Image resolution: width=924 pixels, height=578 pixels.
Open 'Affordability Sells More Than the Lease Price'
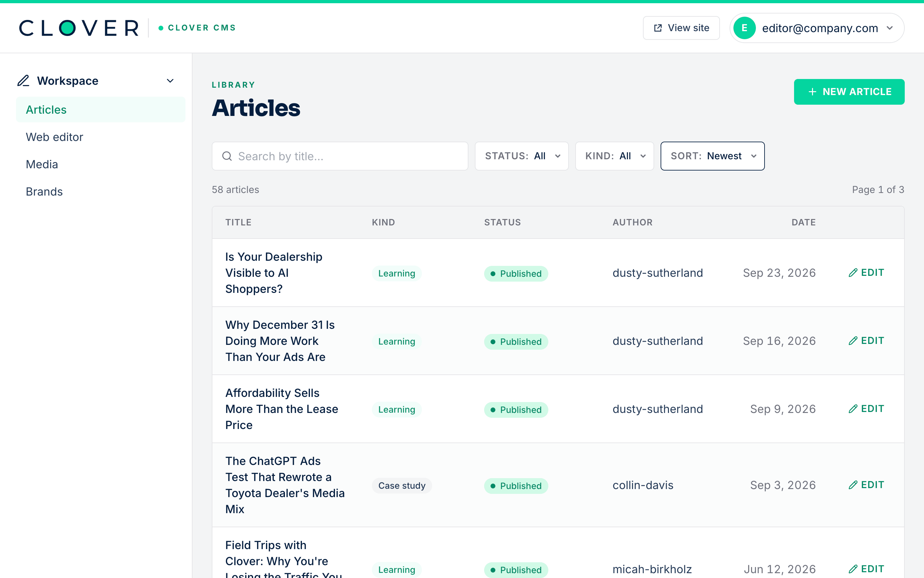pos(282,409)
